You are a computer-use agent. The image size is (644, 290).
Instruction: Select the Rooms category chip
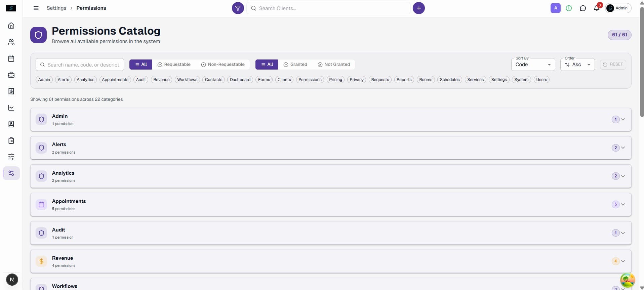[x=426, y=80]
